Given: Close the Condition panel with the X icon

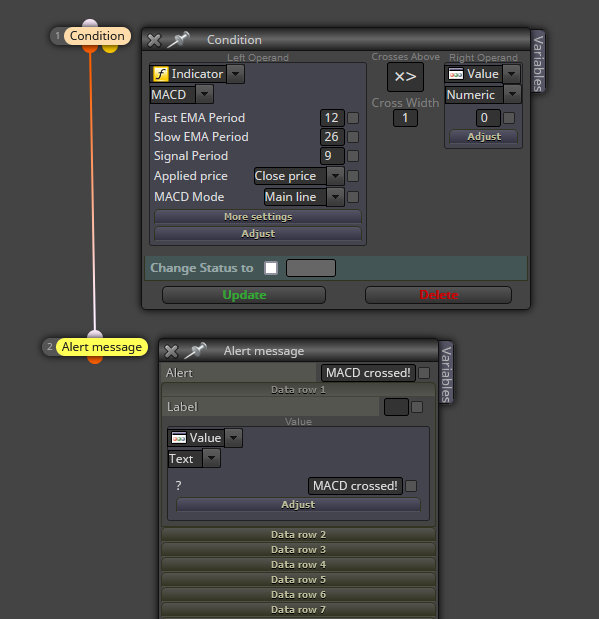Looking at the screenshot, I should coord(154,40).
